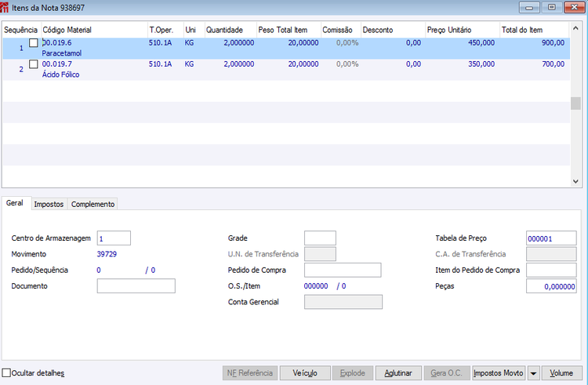Click the restore window icon
The width and height of the screenshot is (588, 385).
point(552,8)
